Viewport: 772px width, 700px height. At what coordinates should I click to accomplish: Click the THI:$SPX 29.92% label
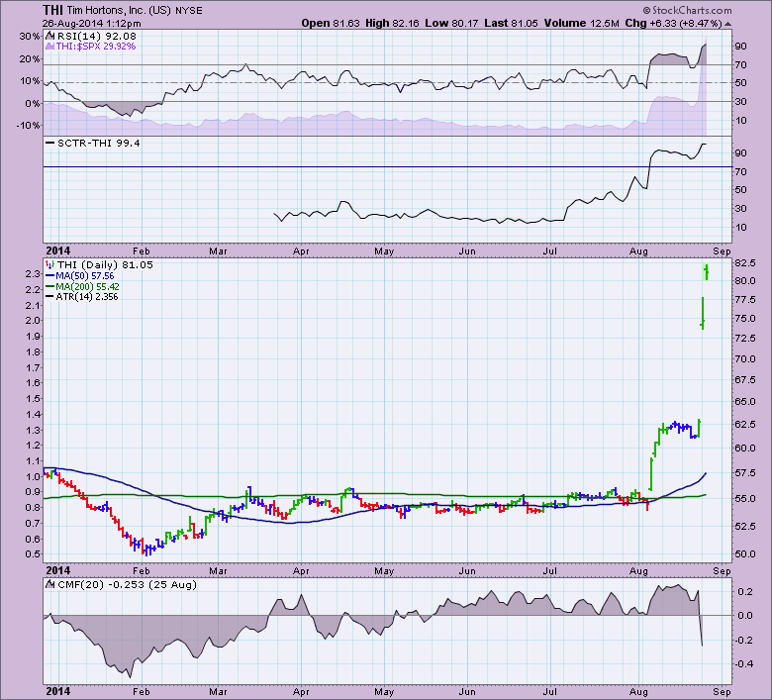click(96, 47)
